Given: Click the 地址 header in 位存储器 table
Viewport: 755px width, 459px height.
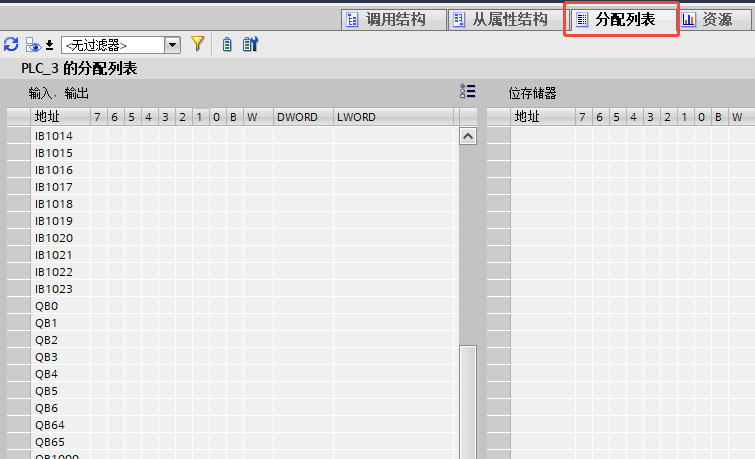Looking at the screenshot, I should [x=527, y=117].
